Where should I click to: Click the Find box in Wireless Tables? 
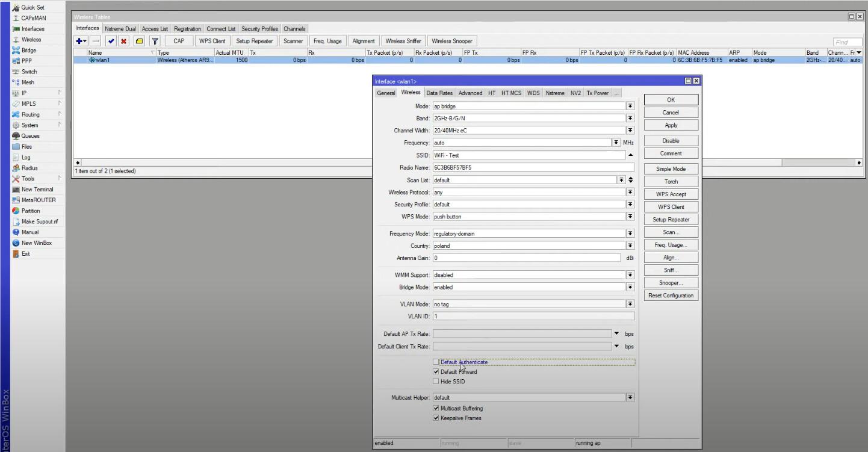(848, 42)
